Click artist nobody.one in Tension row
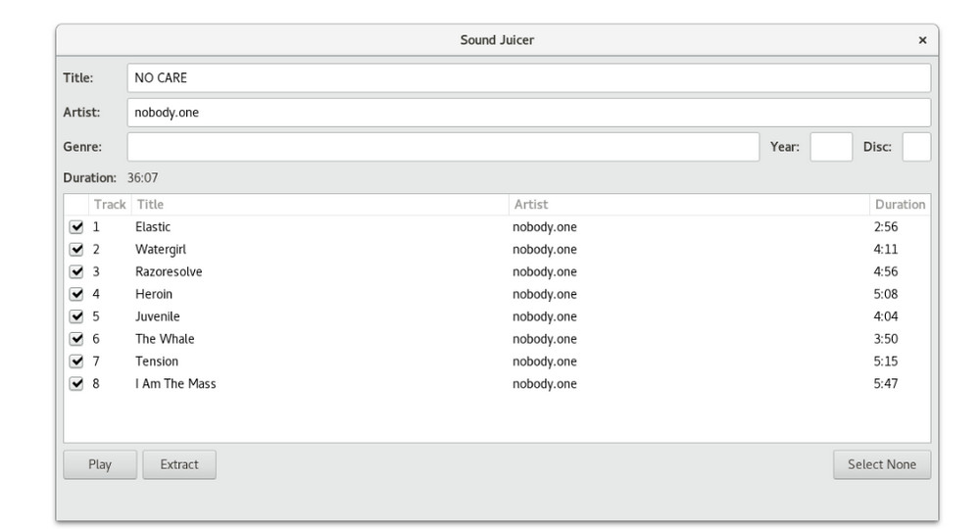The height and width of the screenshot is (531, 980). (x=544, y=362)
